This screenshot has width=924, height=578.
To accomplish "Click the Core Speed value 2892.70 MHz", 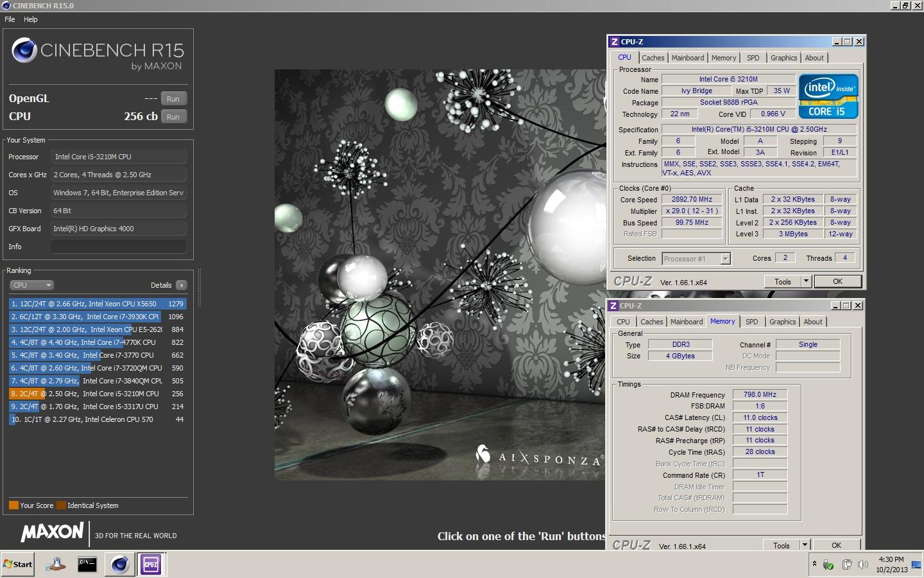I will (692, 199).
